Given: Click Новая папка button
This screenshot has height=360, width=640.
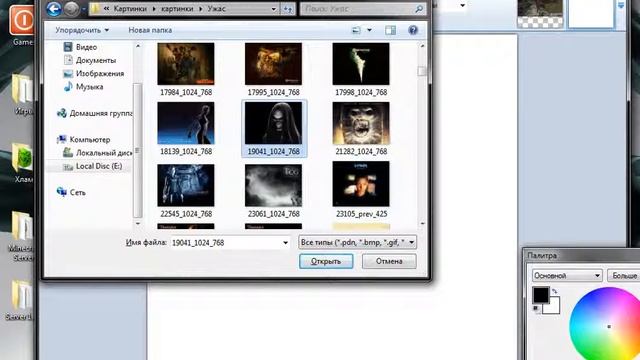Looking at the screenshot, I should pos(150,30).
